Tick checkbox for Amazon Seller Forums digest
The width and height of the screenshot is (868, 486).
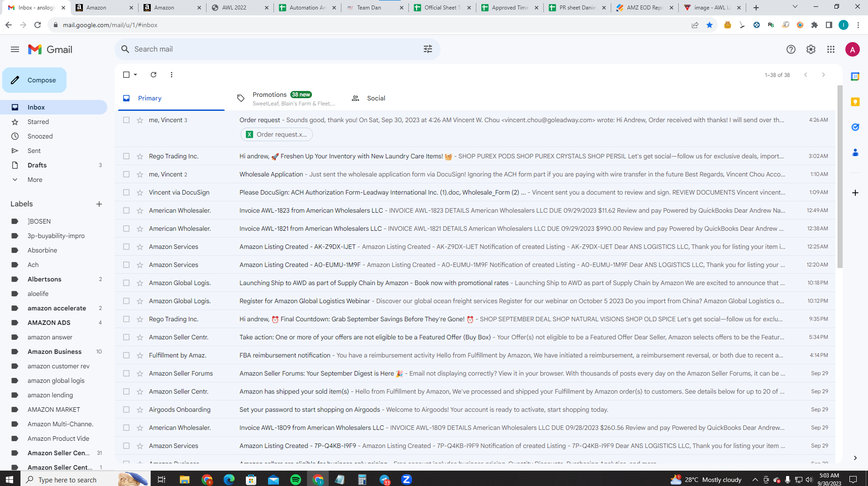pyautogui.click(x=126, y=373)
